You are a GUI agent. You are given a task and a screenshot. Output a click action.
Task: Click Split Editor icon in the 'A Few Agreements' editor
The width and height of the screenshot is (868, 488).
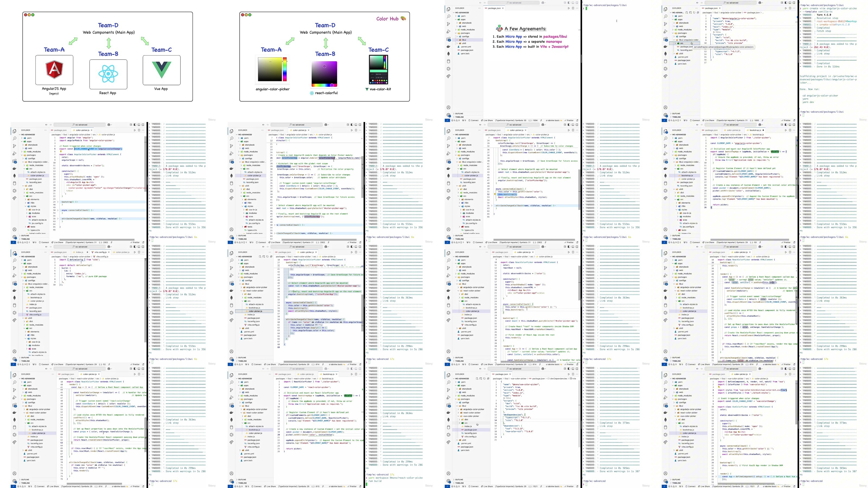[x=573, y=8]
